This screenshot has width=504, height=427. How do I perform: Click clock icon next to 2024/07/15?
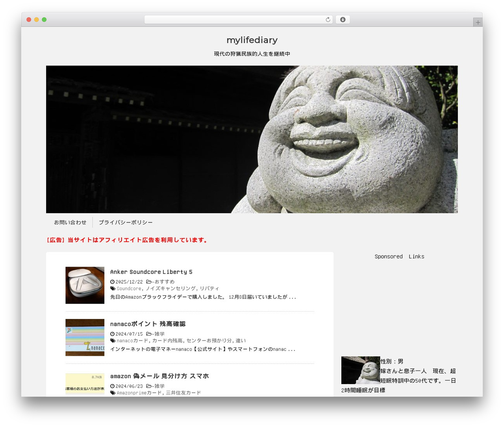pos(112,334)
